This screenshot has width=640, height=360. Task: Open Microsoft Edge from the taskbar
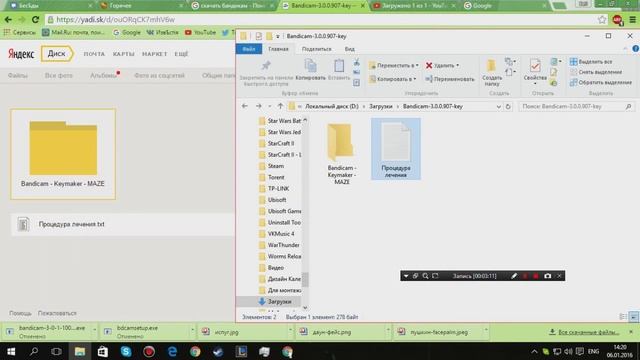(172, 351)
